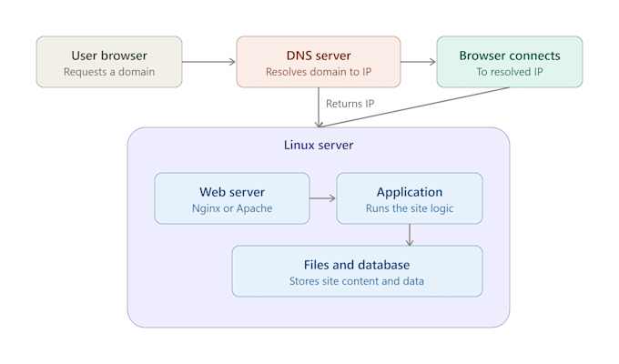Click the 'Returns IP' arrow label
The height and width of the screenshot is (364, 619).
350,104
